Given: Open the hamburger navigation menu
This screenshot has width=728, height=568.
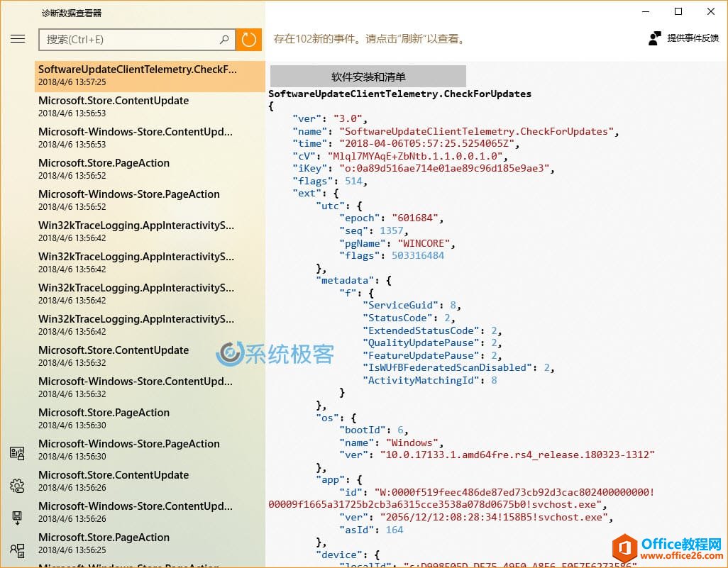Looking at the screenshot, I should (18, 39).
